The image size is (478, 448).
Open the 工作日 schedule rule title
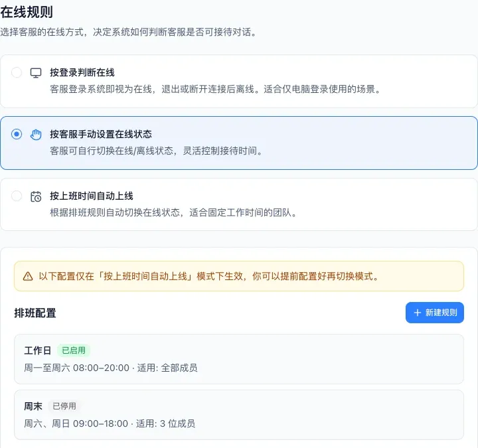[37, 350]
